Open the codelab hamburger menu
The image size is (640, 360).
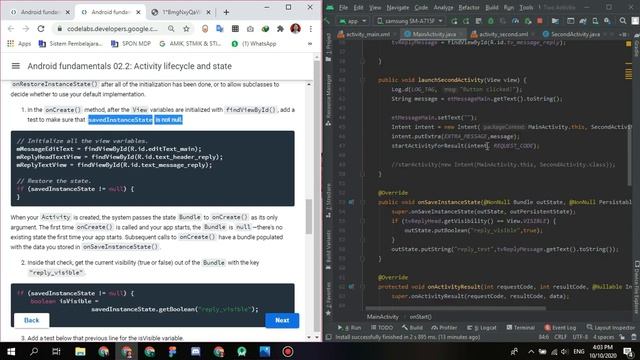16,66
